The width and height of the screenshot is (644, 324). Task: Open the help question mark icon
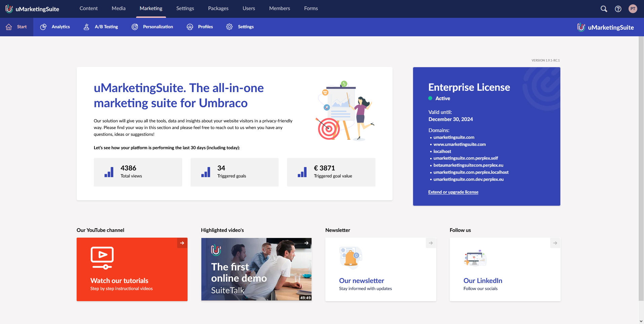coord(618,9)
